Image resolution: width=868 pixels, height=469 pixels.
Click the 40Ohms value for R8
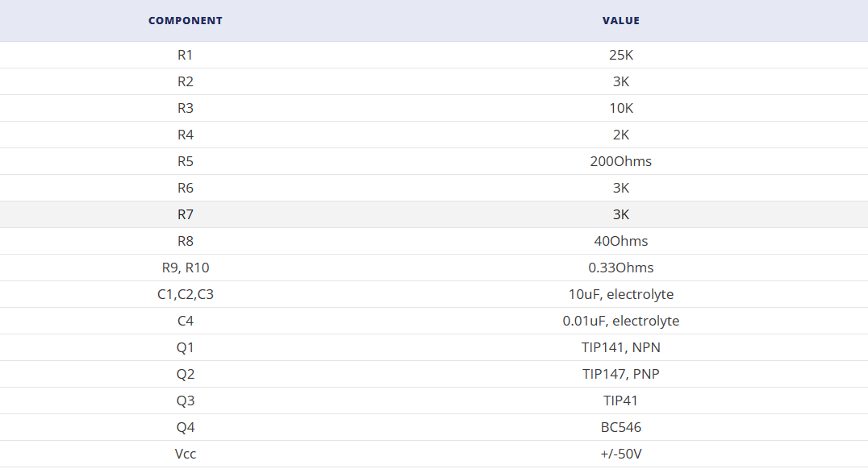(x=620, y=241)
